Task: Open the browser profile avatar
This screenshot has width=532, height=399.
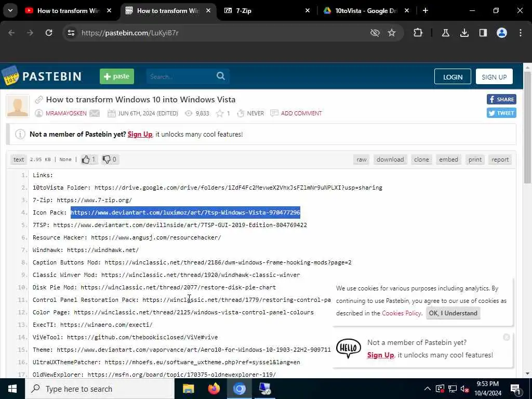Action: point(502,33)
